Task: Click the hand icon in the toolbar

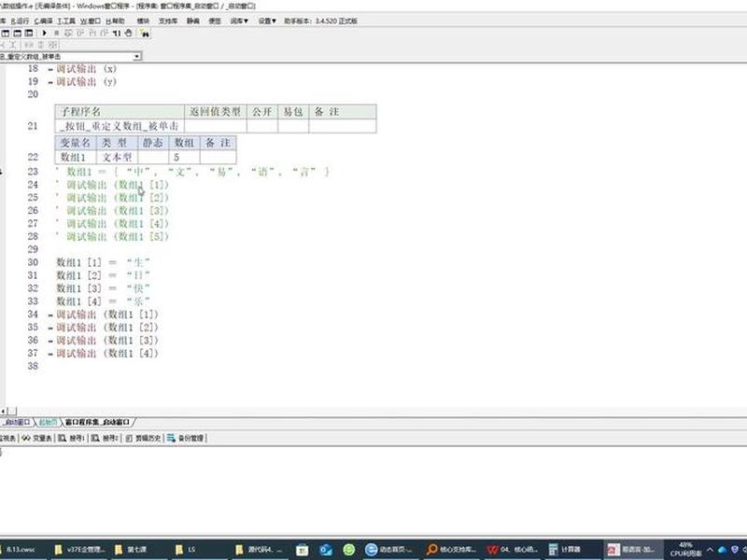Action: coord(128,33)
